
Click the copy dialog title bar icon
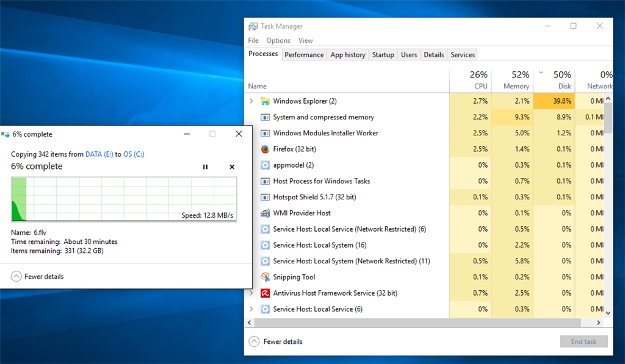coord(5,135)
